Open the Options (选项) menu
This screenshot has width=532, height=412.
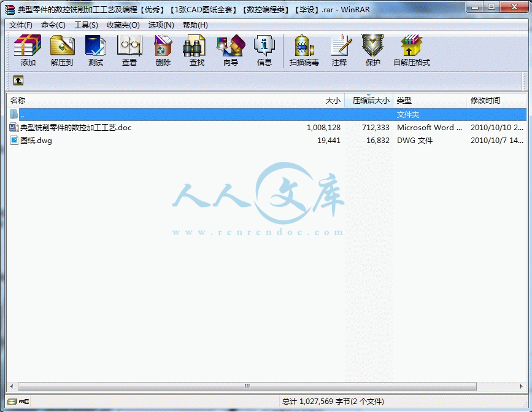(x=161, y=25)
